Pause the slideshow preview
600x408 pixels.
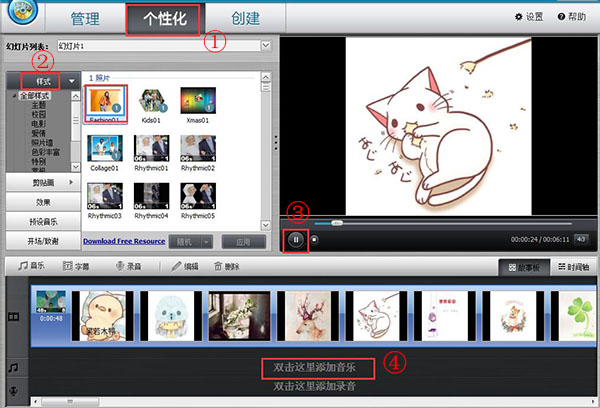pos(296,240)
